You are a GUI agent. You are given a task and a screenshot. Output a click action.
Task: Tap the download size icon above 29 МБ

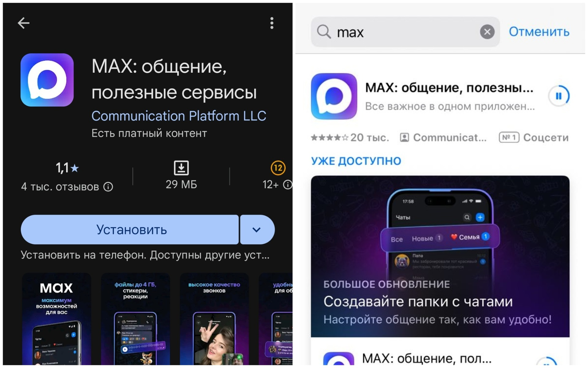click(x=181, y=168)
